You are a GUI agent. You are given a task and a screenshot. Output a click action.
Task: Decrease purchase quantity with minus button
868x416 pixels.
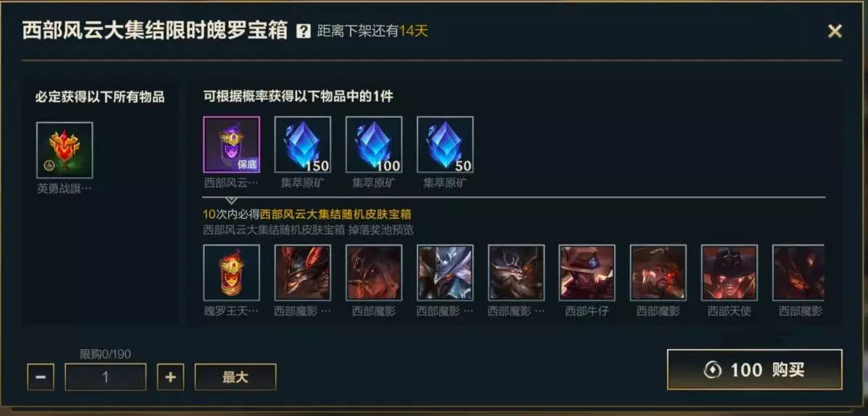(x=40, y=377)
